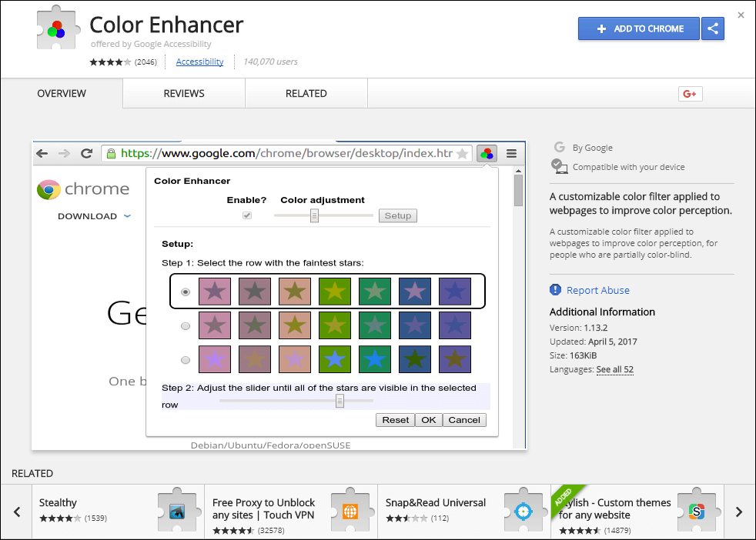
Task: Open the Stealthy related extension title
Action: (58, 502)
